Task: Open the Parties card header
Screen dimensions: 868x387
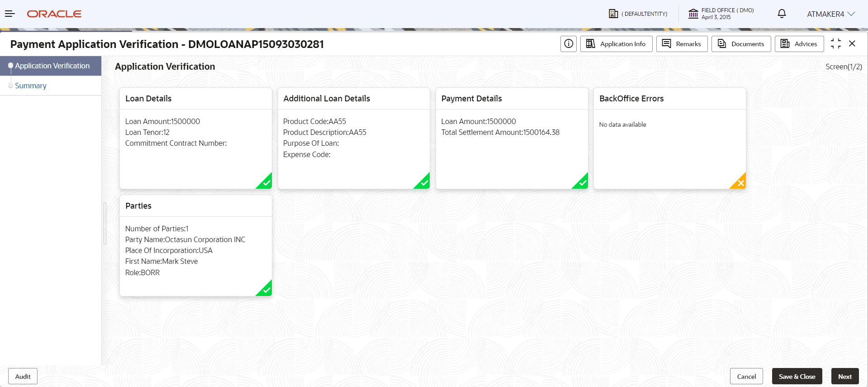Action: [x=196, y=206]
